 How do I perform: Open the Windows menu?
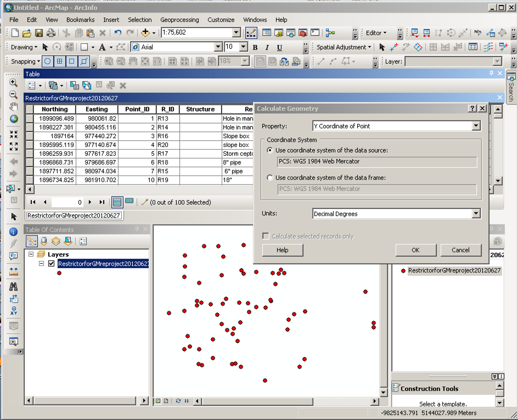(x=255, y=20)
